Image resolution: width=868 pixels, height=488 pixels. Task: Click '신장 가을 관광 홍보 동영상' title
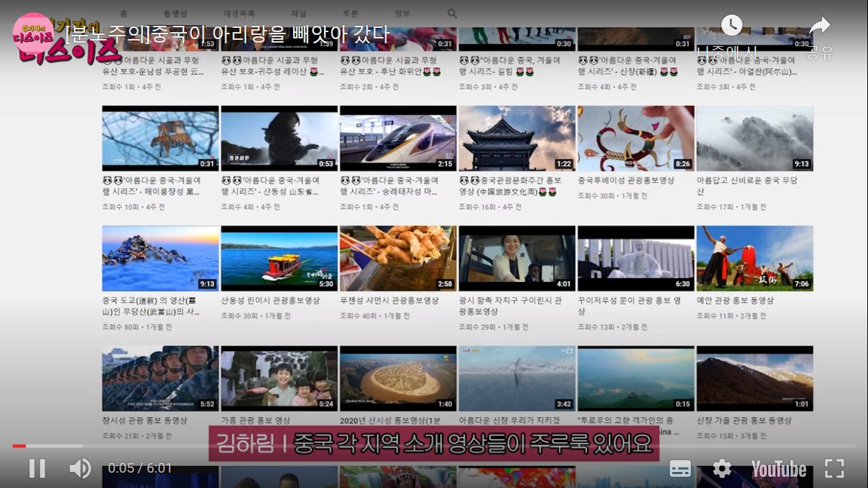[744, 420]
